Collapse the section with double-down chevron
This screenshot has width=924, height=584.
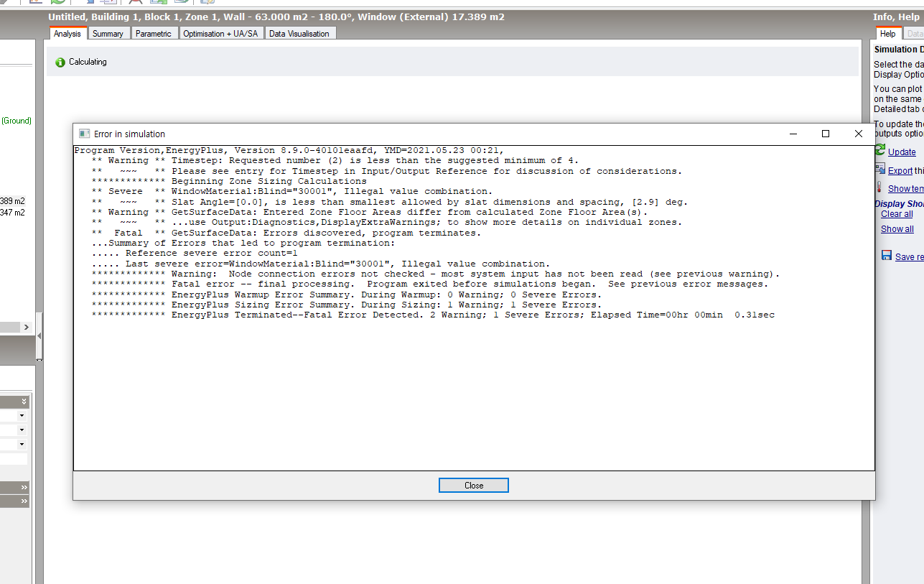coord(24,402)
